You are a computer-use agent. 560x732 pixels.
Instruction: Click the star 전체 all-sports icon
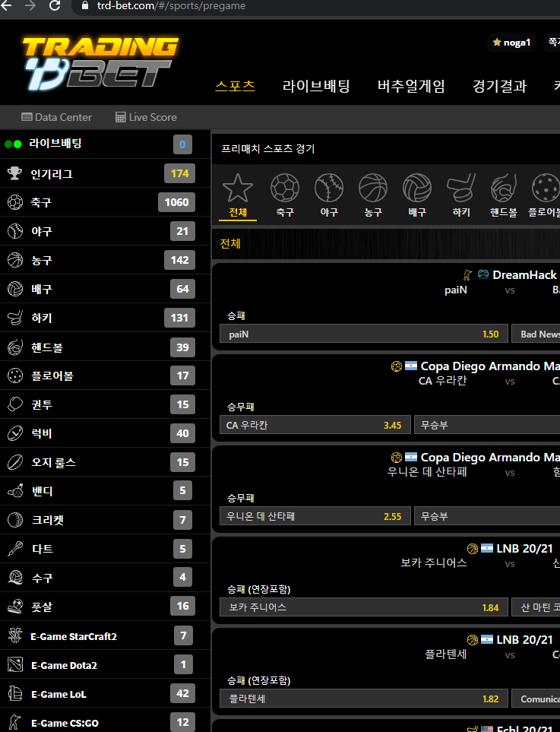pos(238,188)
